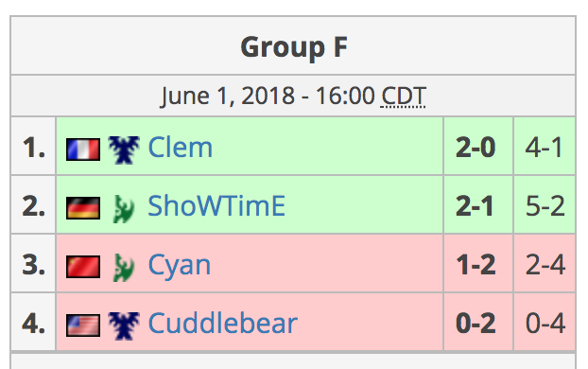588x369 pixels.
Task: Click the Zerg race icon beside ShoWTimE
Action: (x=124, y=208)
